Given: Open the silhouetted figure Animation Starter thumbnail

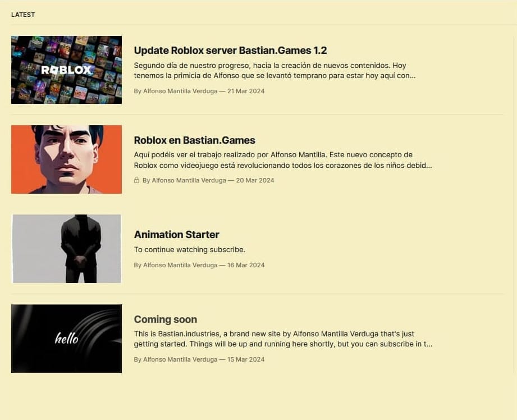Looking at the screenshot, I should point(67,249).
